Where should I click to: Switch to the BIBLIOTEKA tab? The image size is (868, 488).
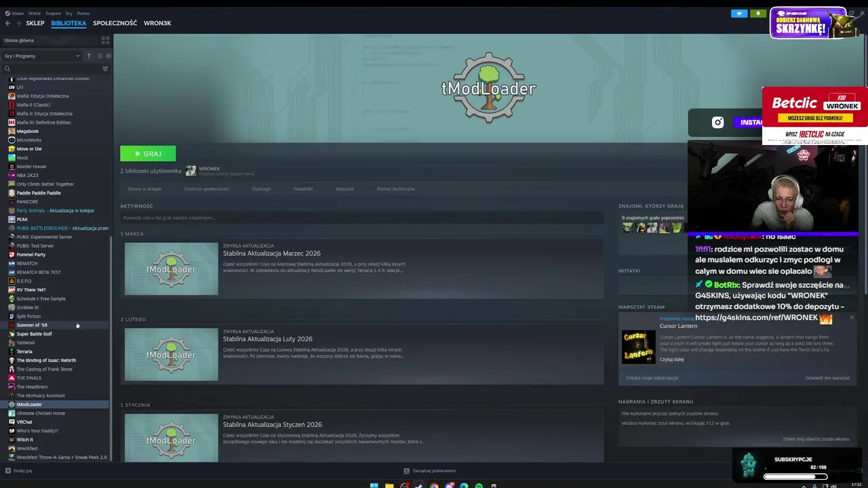(68, 23)
